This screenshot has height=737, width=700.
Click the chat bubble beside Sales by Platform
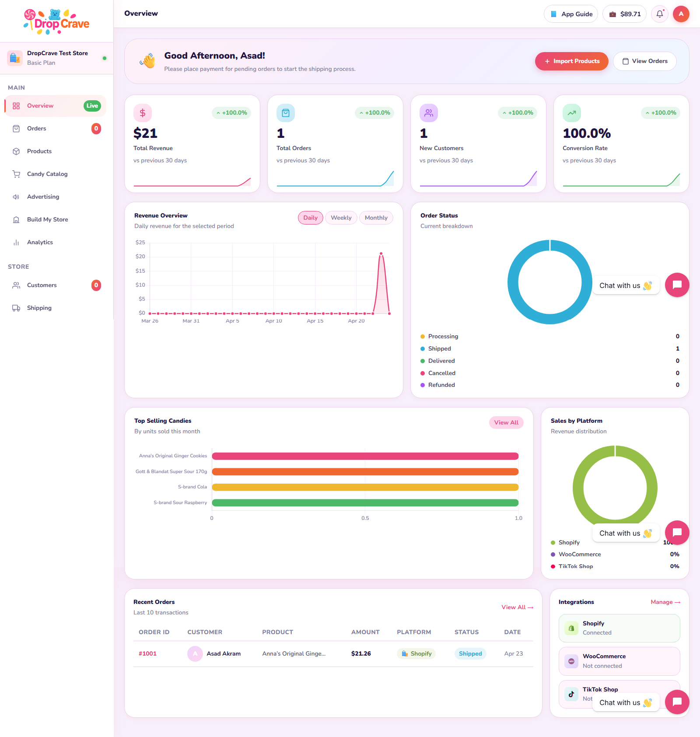pos(677,533)
